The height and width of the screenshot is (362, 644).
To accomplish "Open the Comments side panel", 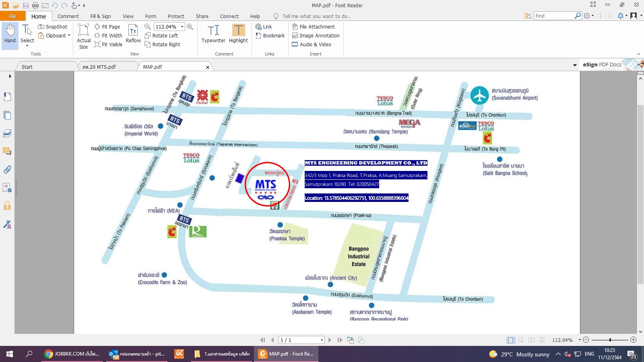I will click(7, 151).
